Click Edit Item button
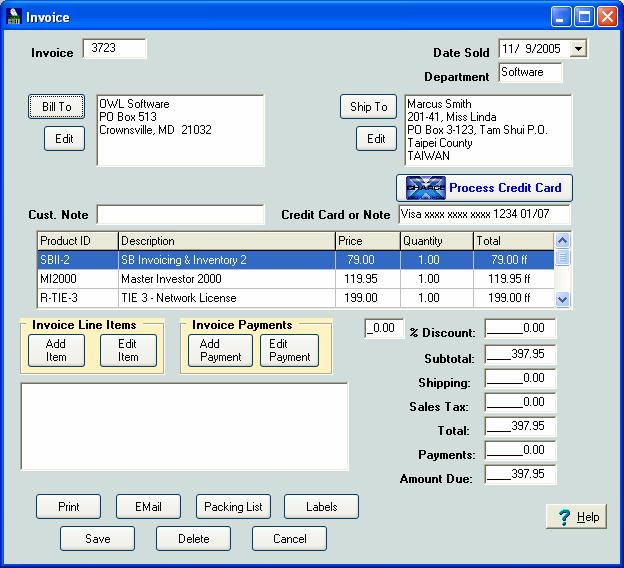Screen dimensions: 624x568 128,350
